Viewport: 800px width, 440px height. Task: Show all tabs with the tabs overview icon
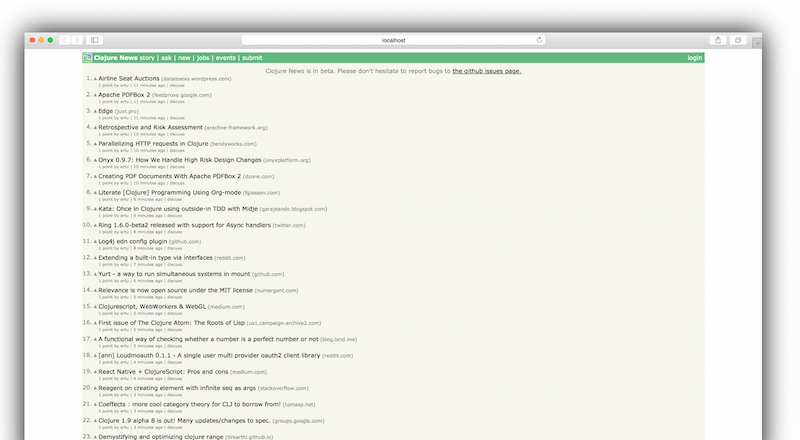[x=738, y=40]
